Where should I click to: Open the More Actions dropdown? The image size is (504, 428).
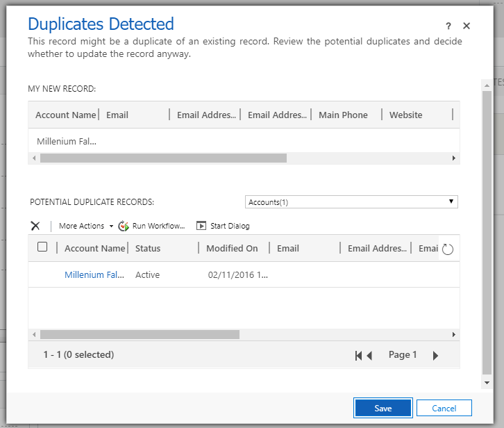point(86,226)
